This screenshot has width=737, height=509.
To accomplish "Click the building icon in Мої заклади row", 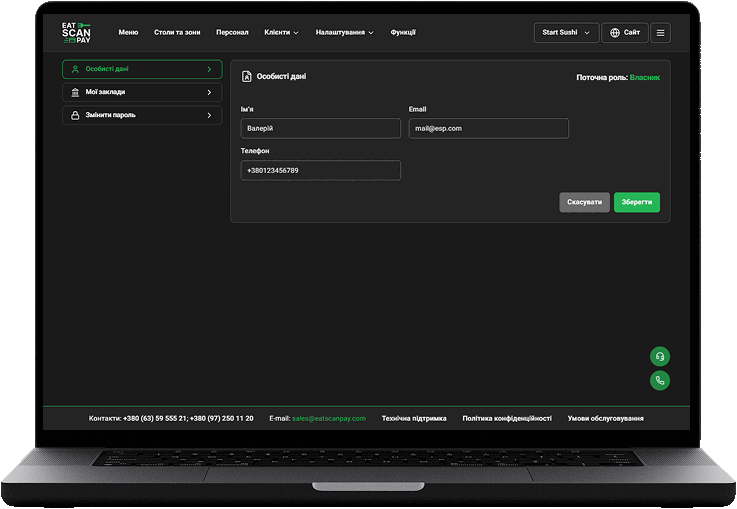I will pyautogui.click(x=75, y=93).
